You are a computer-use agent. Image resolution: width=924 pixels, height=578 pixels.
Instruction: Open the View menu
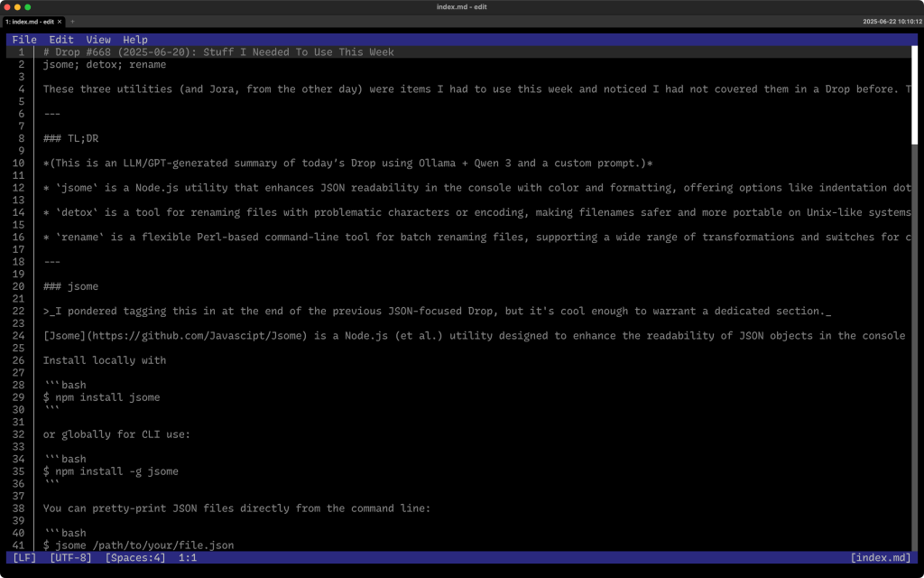98,40
